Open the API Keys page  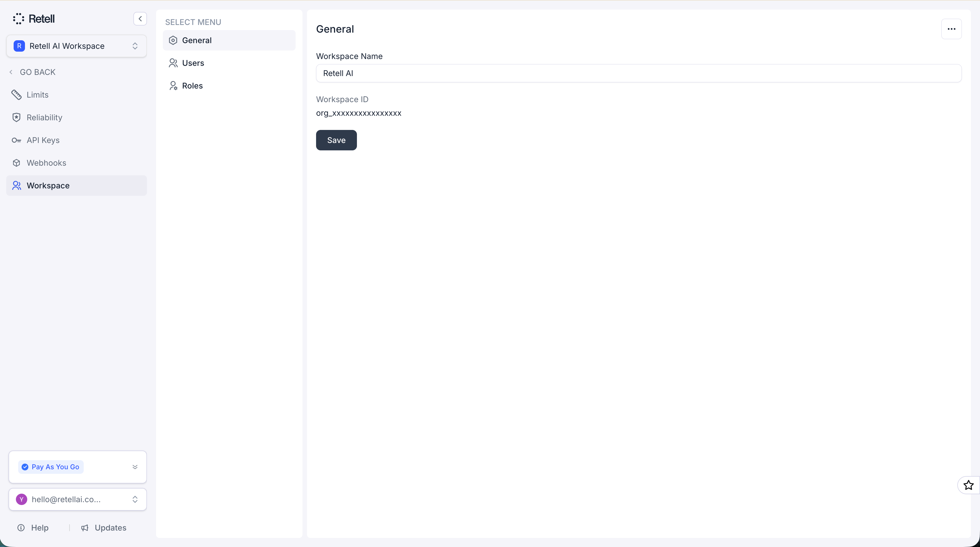pyautogui.click(x=77, y=140)
